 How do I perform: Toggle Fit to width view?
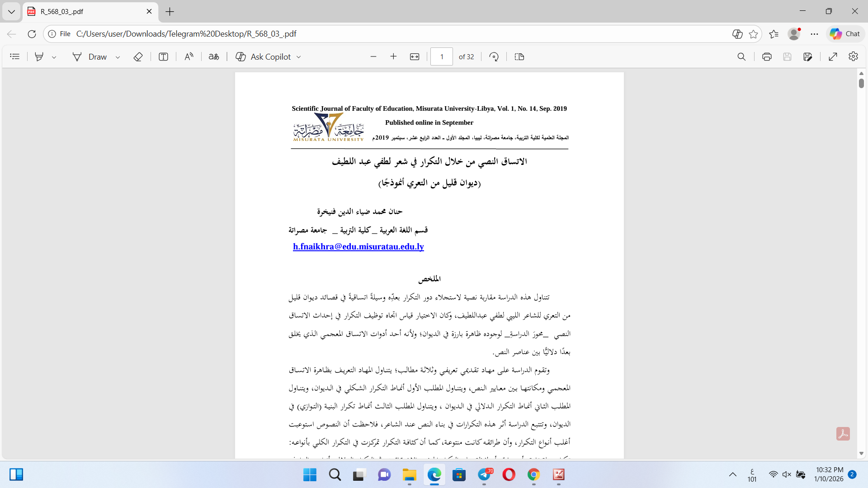[x=415, y=56]
